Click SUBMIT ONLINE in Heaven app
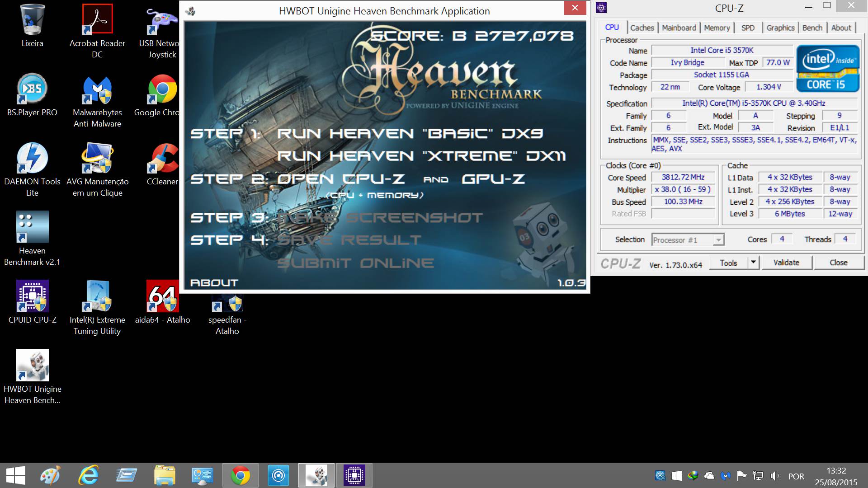868x488 pixels. pos(355,263)
